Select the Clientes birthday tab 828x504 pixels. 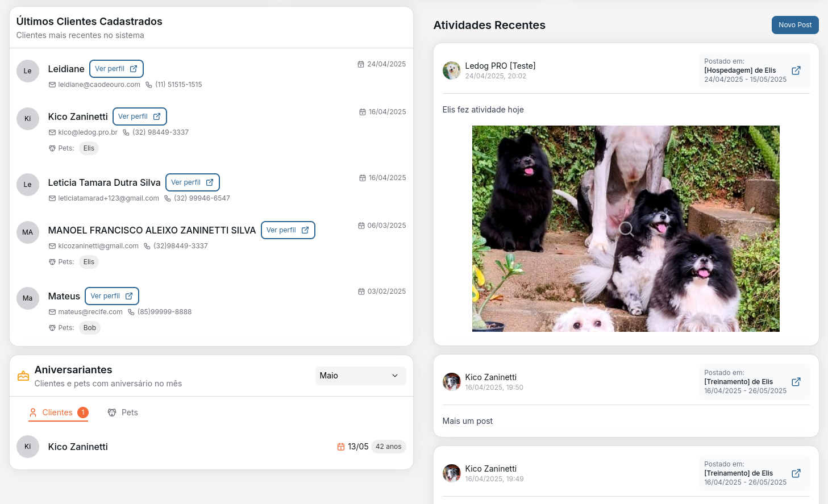pyautogui.click(x=58, y=413)
